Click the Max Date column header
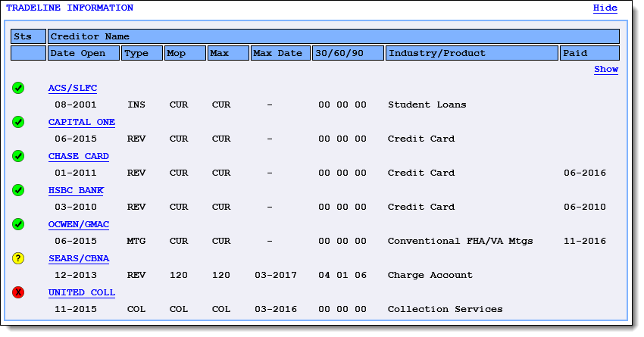Image resolution: width=644 pixels, height=337 pixels. (280, 53)
